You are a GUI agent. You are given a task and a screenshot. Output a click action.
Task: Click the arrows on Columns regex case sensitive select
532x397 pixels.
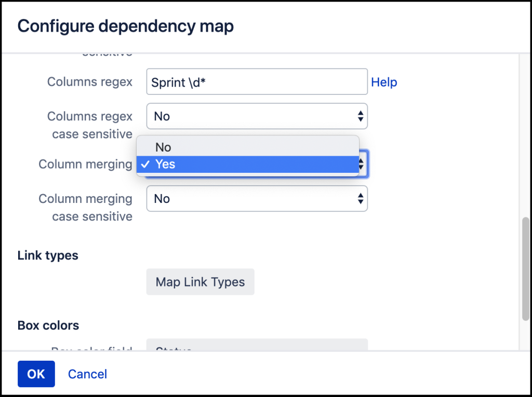(x=361, y=116)
